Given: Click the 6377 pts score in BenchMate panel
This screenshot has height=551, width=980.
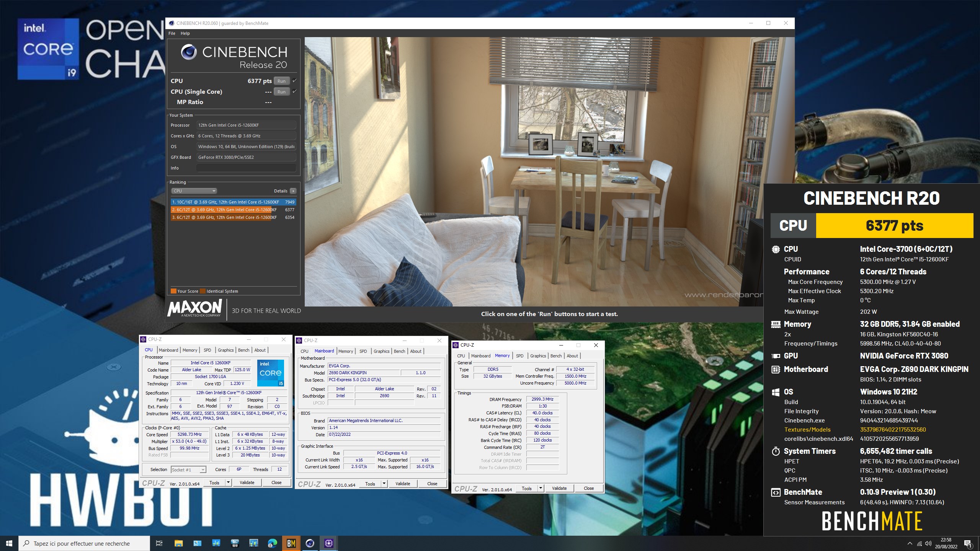Looking at the screenshot, I should [x=895, y=226].
